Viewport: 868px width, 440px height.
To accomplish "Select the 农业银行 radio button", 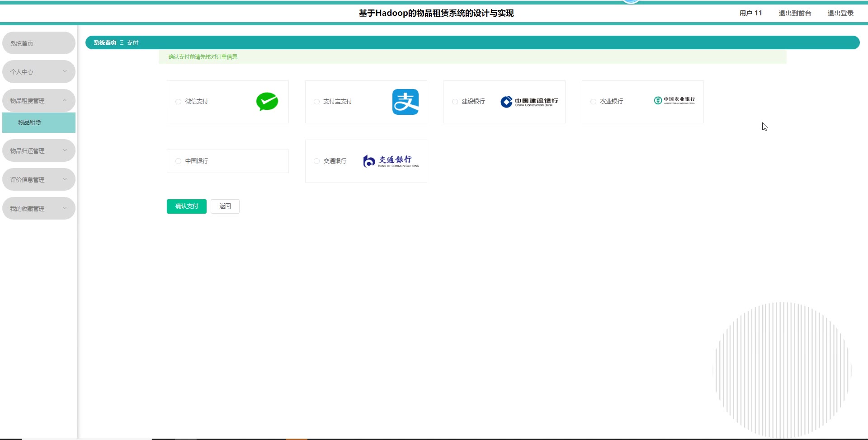I will 593,102.
